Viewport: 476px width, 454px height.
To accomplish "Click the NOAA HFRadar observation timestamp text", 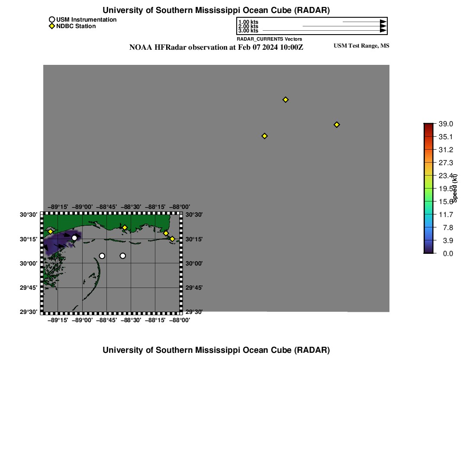I will coord(216,47).
